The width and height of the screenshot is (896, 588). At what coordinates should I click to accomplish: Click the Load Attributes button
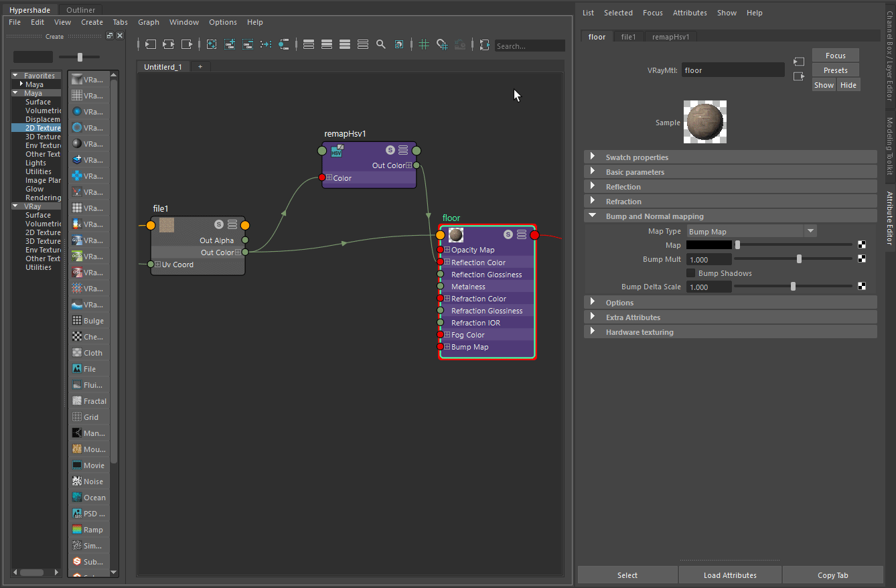[x=730, y=575]
